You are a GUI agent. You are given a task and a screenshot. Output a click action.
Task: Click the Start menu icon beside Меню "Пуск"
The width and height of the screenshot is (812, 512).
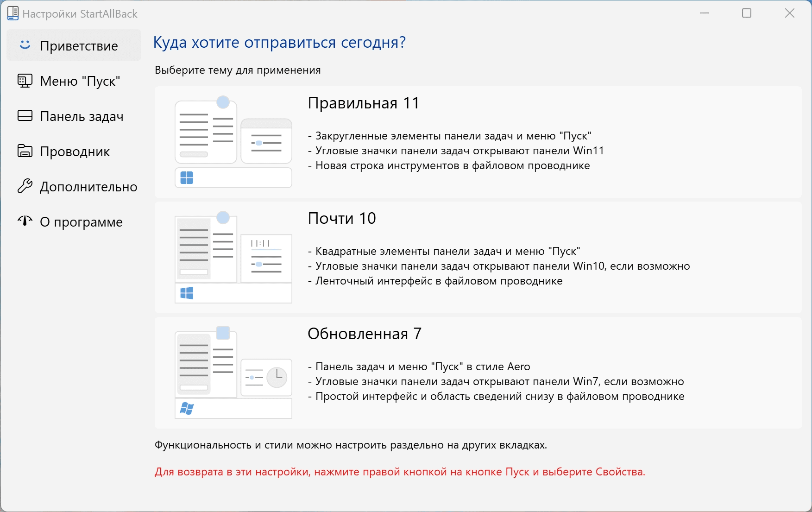tap(25, 81)
